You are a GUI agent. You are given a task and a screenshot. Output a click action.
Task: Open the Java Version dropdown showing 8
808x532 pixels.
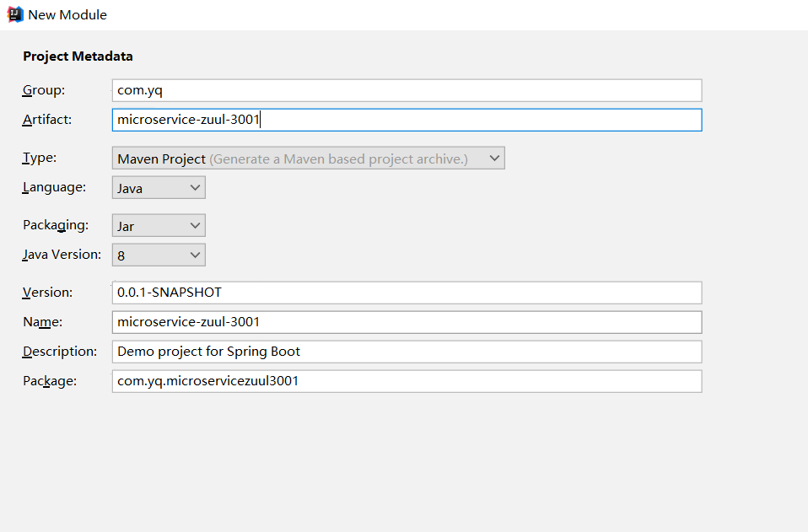(159, 255)
